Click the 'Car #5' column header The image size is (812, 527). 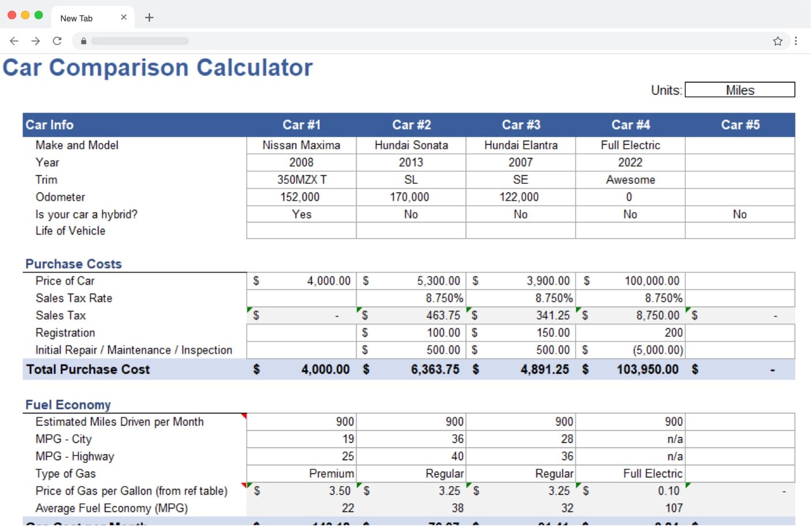[740, 125]
